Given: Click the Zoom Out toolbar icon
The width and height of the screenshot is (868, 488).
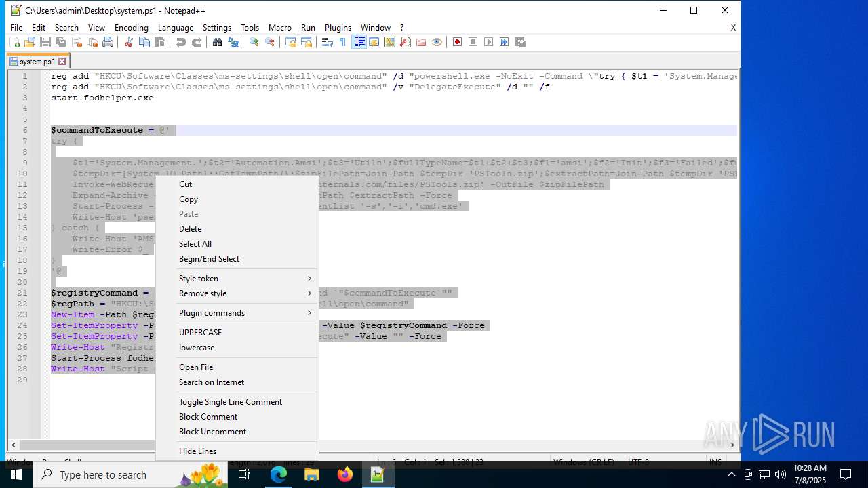Looking at the screenshot, I should click(269, 42).
